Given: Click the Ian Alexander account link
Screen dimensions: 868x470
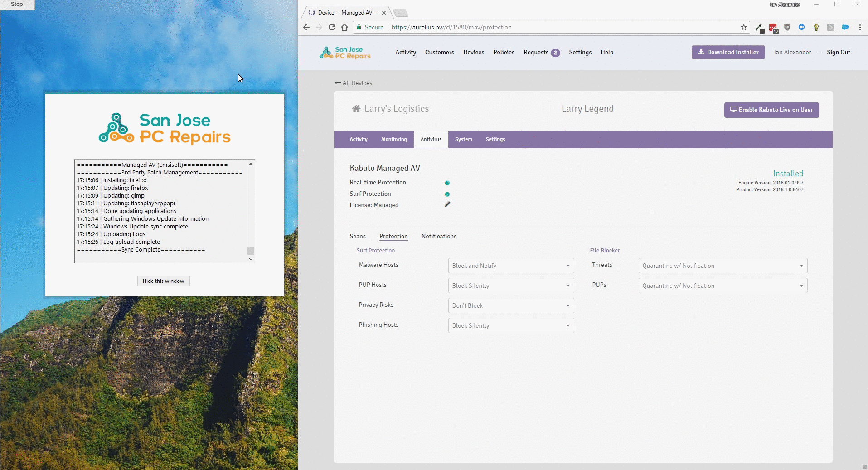Looking at the screenshot, I should (792, 53).
